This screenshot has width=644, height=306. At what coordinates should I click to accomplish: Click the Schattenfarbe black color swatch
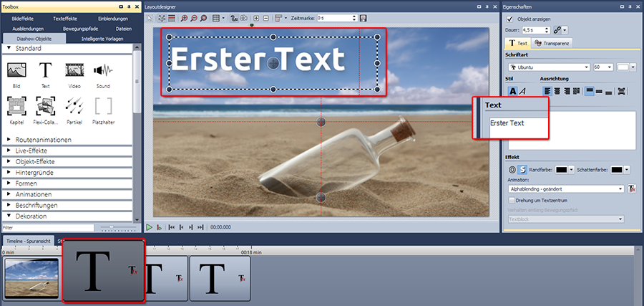(x=618, y=169)
